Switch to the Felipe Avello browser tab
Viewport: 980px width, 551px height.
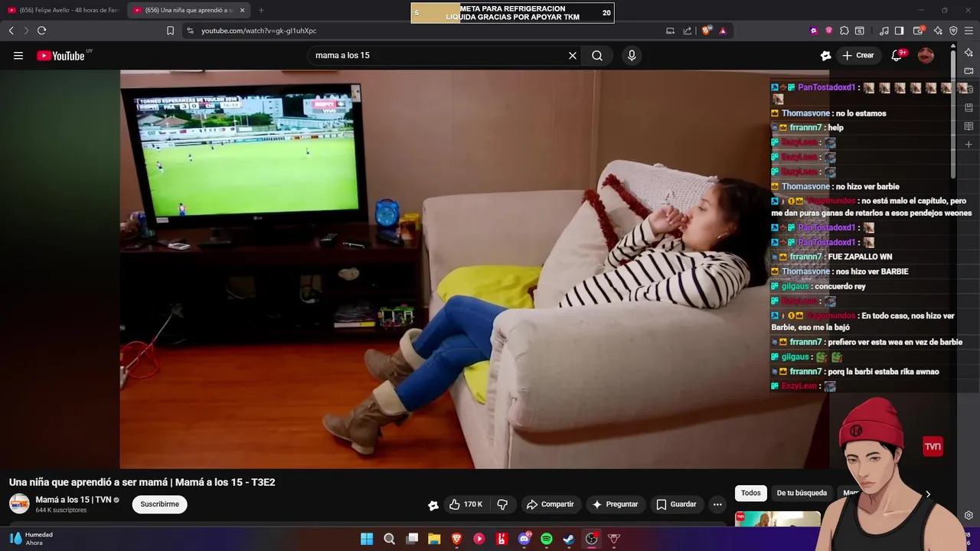(63, 10)
